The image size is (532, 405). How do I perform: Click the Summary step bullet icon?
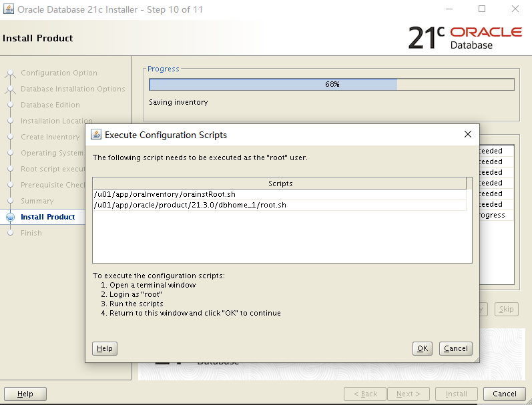click(11, 201)
